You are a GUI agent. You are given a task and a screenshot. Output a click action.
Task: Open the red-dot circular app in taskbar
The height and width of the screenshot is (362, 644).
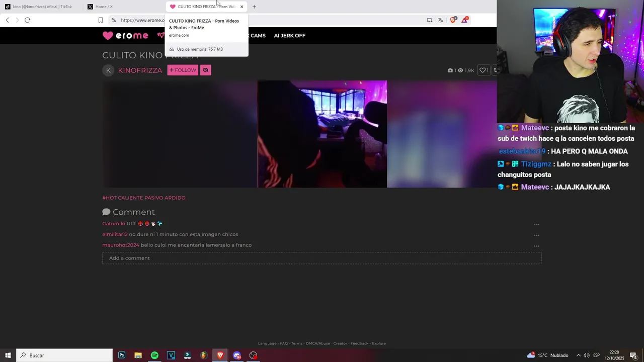253,355
